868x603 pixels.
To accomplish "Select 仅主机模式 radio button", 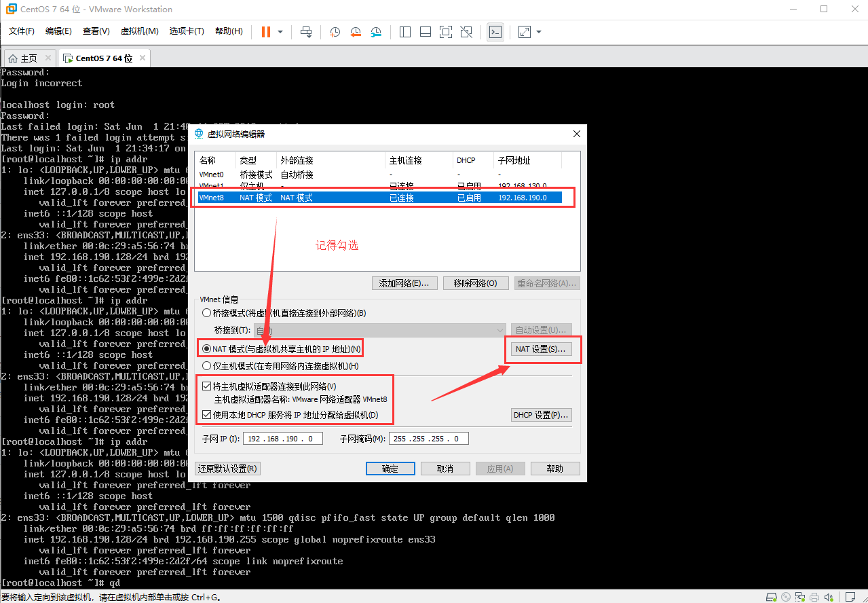I will pos(207,366).
